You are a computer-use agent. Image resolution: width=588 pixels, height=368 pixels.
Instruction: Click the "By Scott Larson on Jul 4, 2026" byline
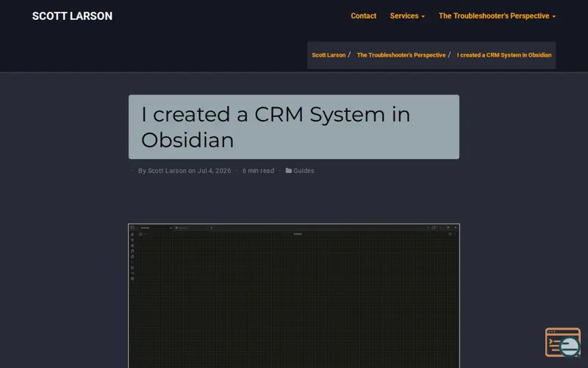click(x=184, y=171)
